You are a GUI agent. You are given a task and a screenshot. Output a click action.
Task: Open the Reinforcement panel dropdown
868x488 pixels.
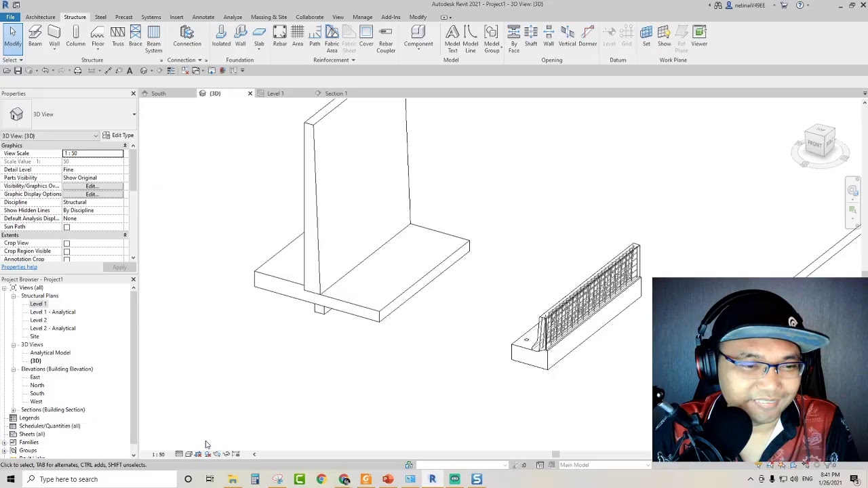pos(334,60)
